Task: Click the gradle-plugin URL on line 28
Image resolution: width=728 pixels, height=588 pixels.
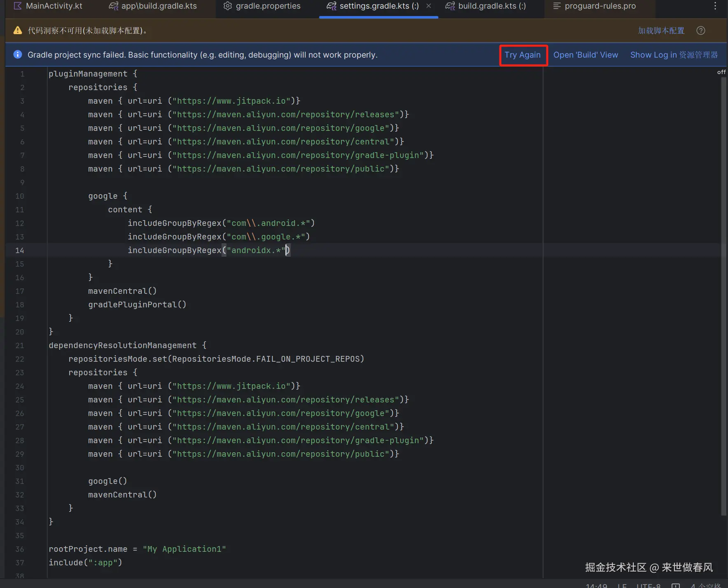Action: point(298,440)
